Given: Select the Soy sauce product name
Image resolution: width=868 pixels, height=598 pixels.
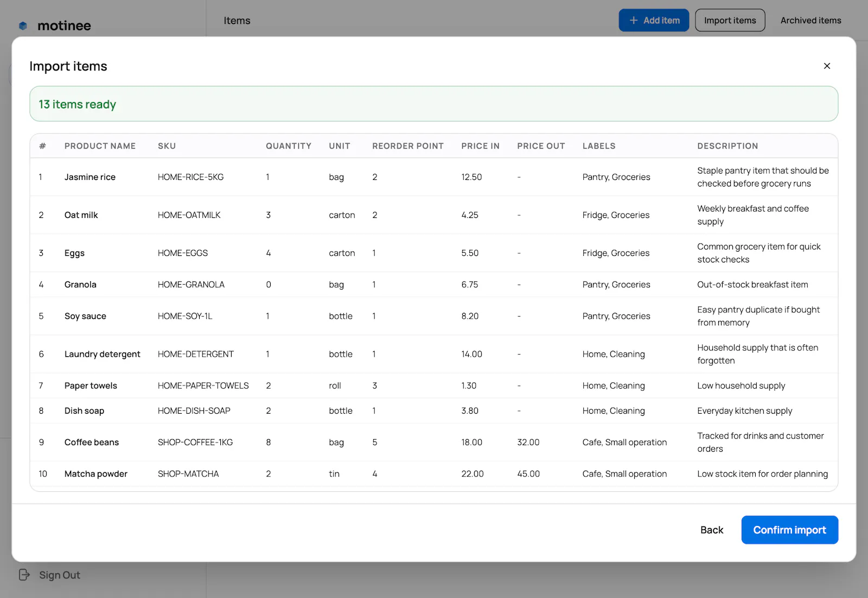Looking at the screenshot, I should tap(85, 316).
